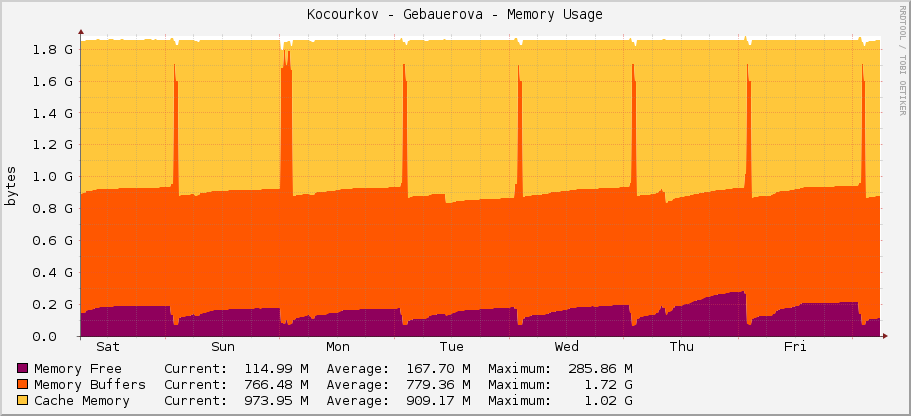This screenshot has width=911, height=416.
Task: Click the 0.4 G y-axis tick label
Action: [52, 272]
